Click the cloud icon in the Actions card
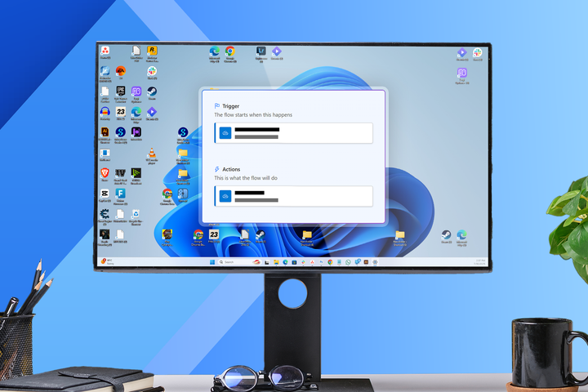Viewport: 588px width, 392px height. (225, 196)
